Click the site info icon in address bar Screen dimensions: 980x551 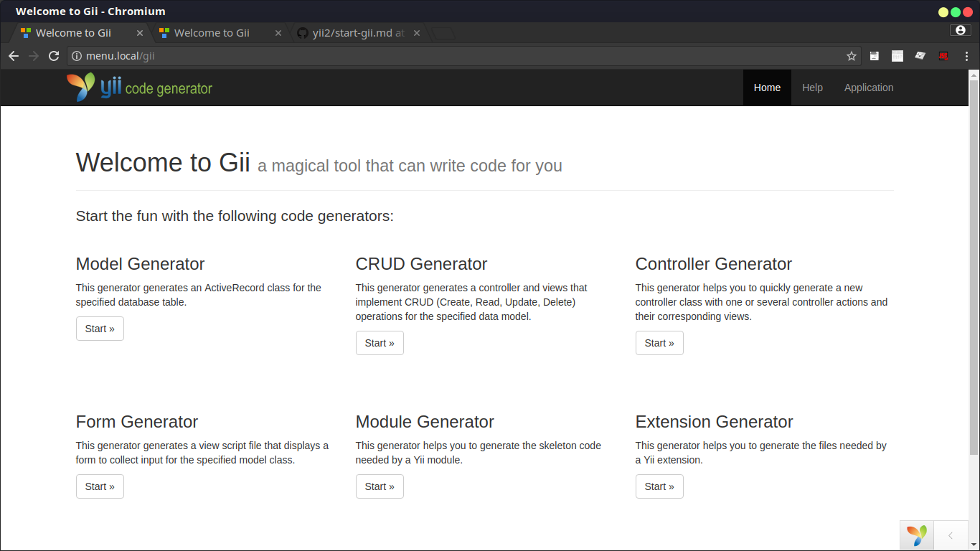(77, 56)
